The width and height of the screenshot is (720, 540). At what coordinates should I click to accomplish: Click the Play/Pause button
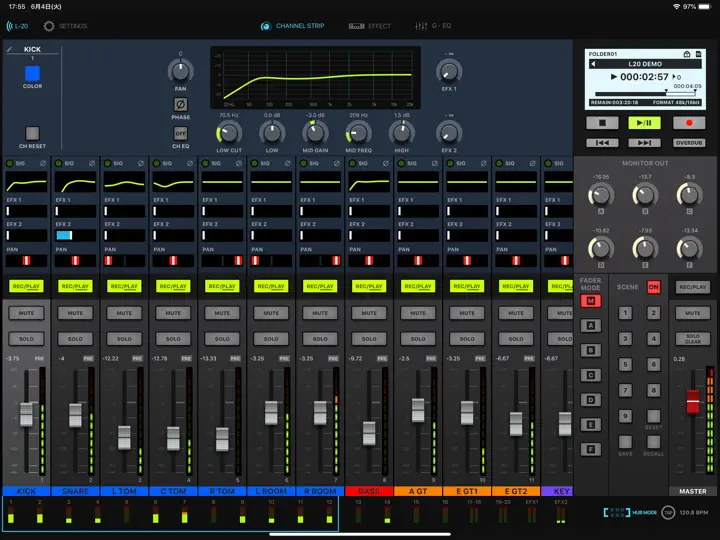644,123
